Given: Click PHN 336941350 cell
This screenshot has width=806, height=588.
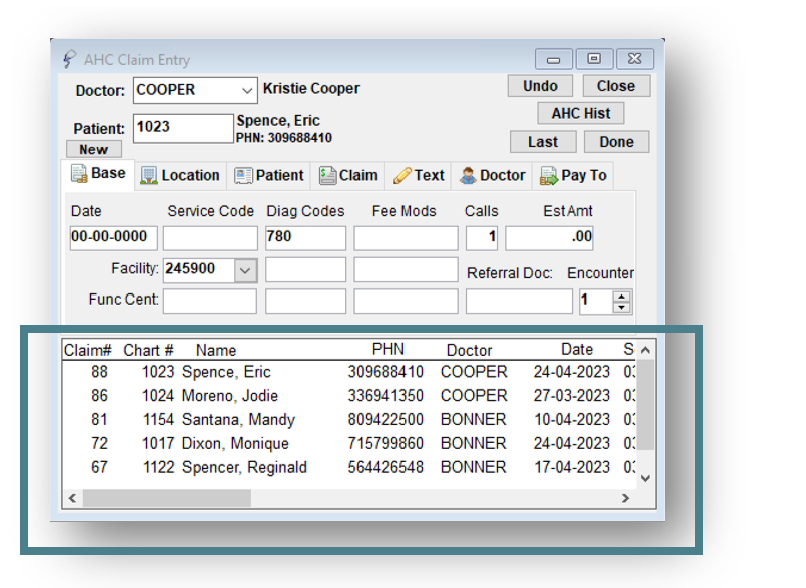Looking at the screenshot, I should (386, 395).
